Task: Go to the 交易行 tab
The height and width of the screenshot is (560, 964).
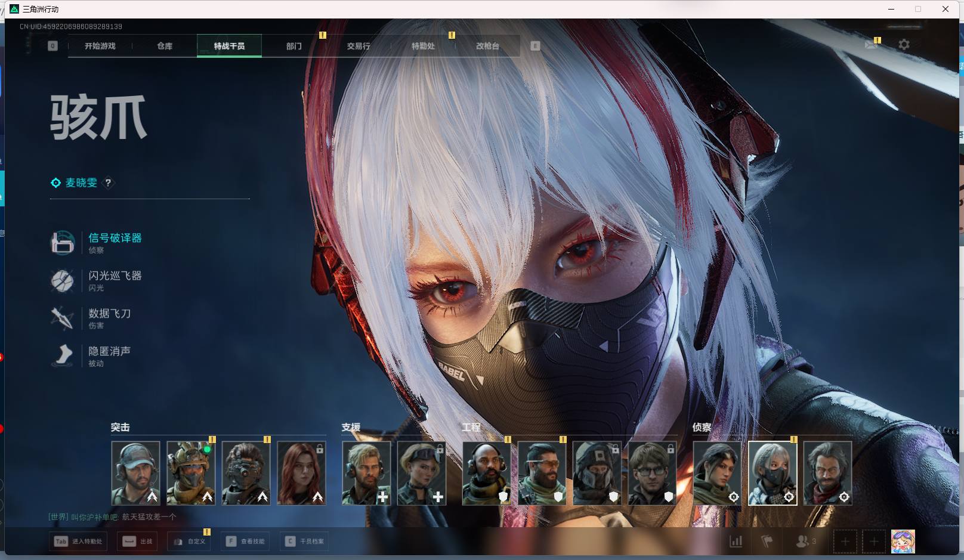Action: (359, 46)
